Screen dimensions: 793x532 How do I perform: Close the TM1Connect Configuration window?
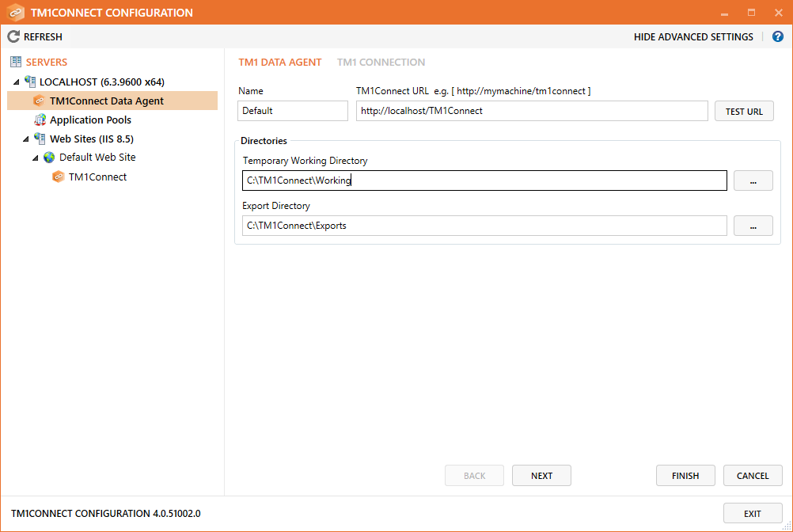coord(778,13)
